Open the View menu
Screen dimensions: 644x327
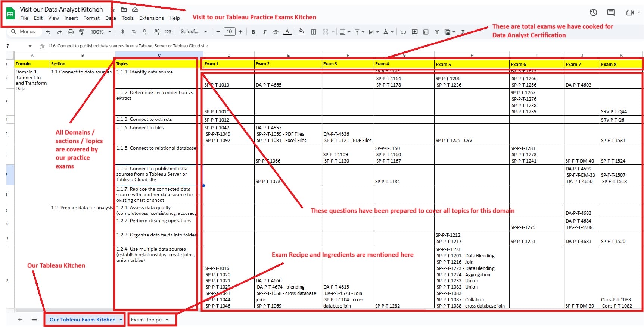pyautogui.click(x=53, y=18)
